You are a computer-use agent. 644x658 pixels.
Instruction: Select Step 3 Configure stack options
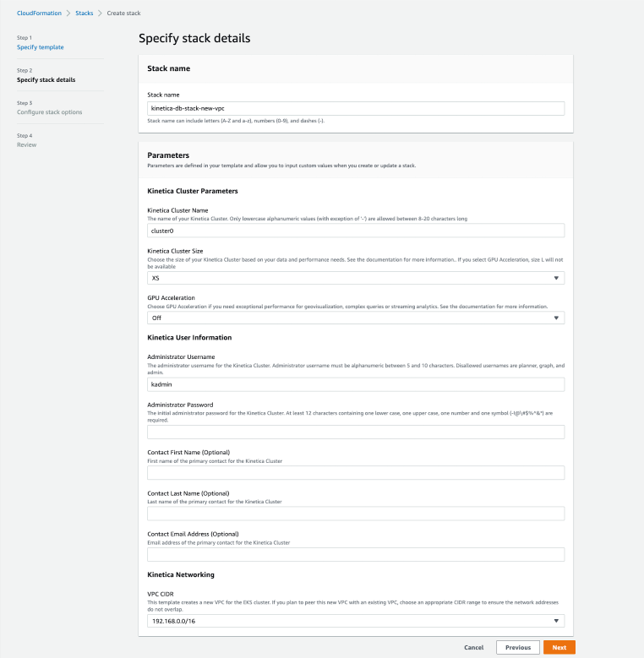pyautogui.click(x=50, y=112)
